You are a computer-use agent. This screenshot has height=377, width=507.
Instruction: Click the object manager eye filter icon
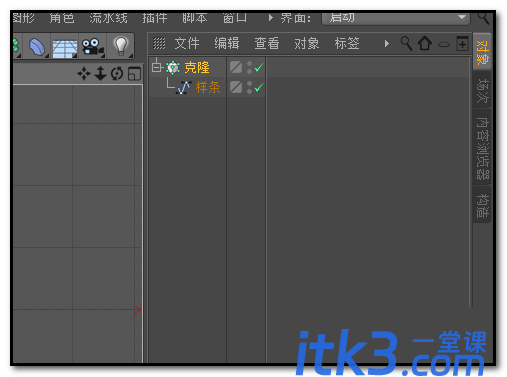click(444, 44)
